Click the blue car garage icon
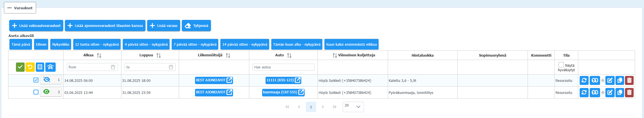 tap(50, 67)
